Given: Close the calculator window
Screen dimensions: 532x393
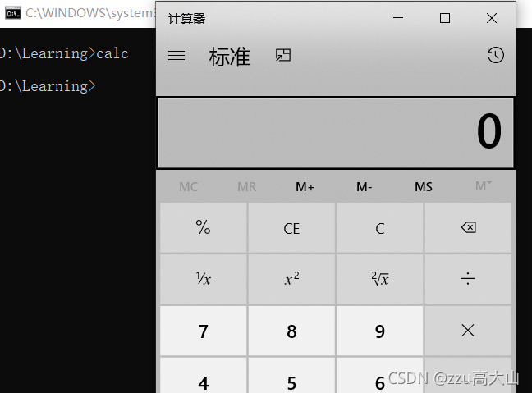Looking at the screenshot, I should point(492,18).
